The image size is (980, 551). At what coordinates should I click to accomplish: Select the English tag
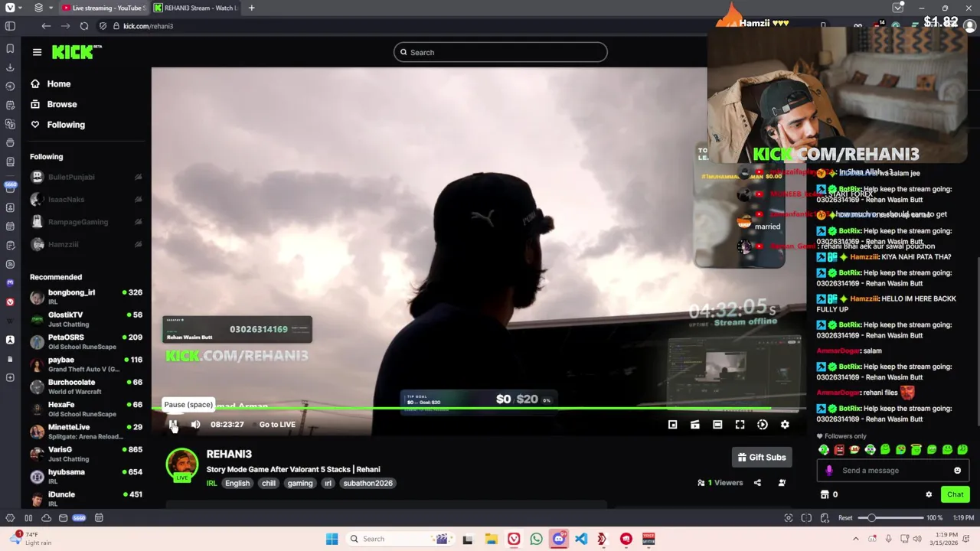tap(237, 484)
